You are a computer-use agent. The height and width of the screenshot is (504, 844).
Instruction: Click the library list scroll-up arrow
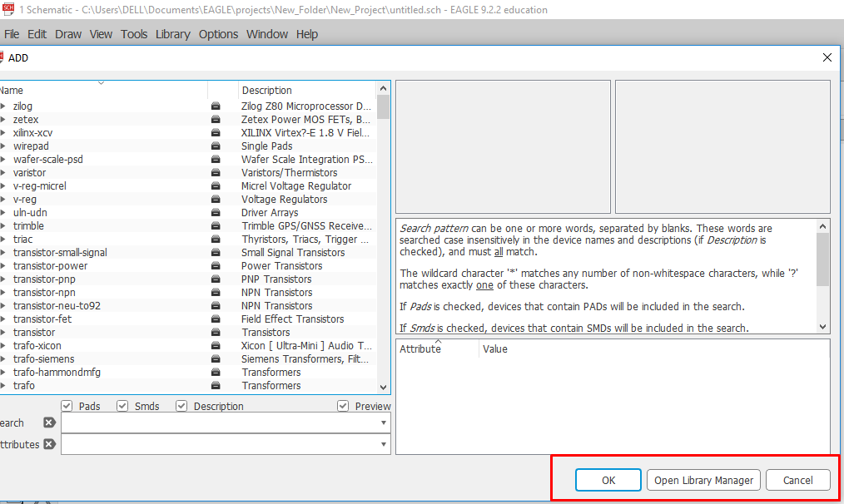pos(383,88)
